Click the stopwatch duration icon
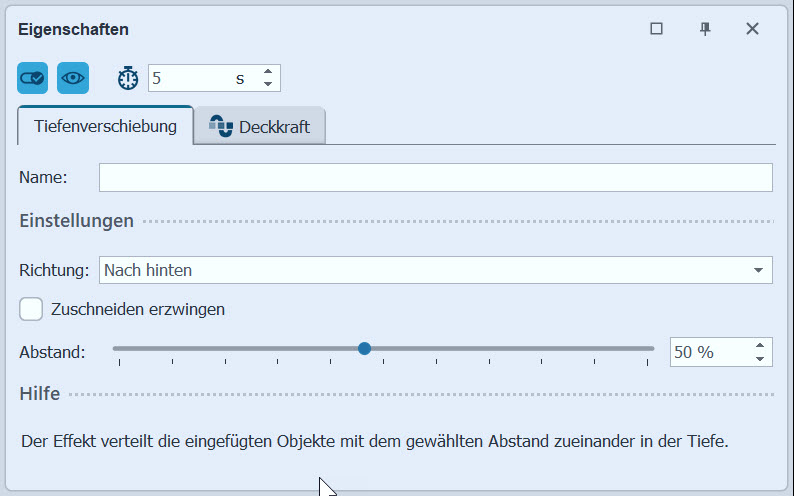The image size is (794, 496). (128, 78)
